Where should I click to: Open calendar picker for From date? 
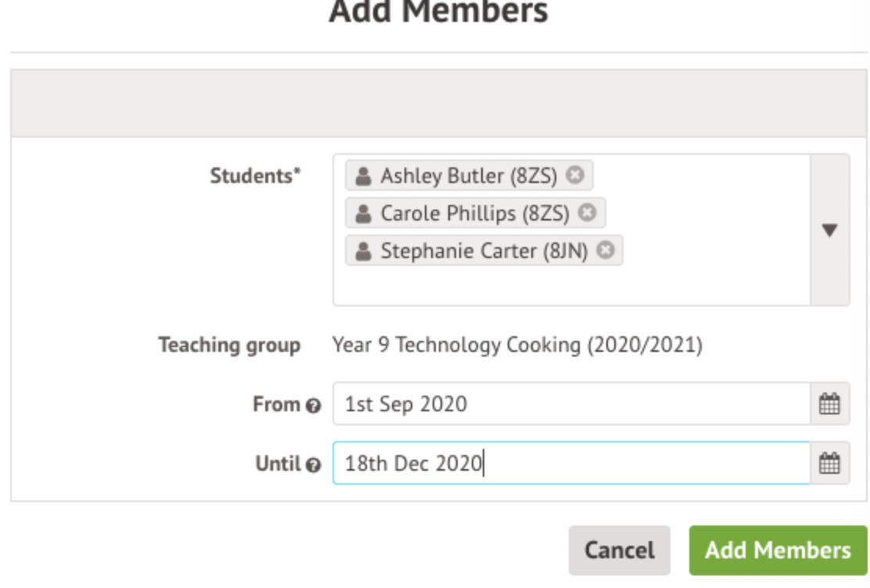point(829,404)
